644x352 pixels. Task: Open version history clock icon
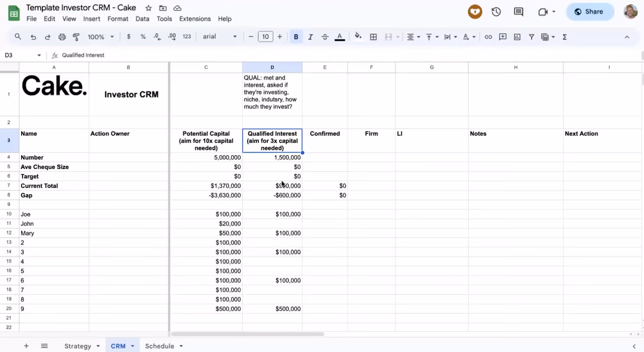(x=496, y=12)
